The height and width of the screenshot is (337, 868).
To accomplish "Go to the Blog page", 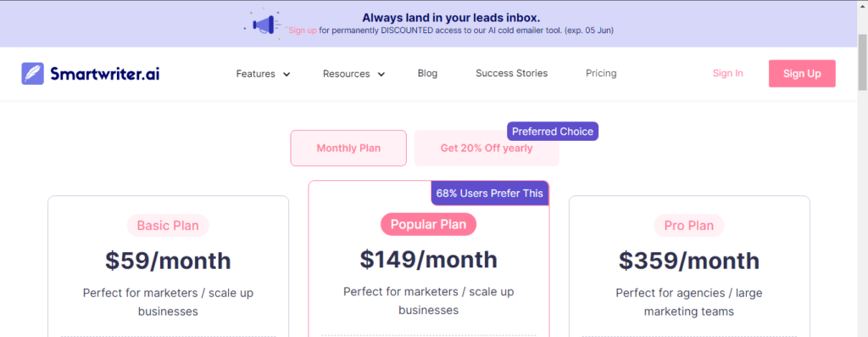I will tap(427, 73).
